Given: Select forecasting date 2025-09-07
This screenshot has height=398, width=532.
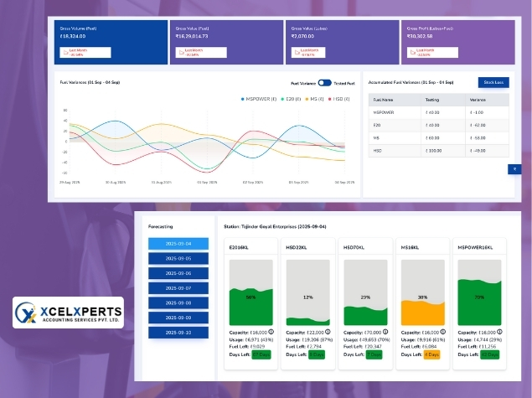Looking at the screenshot, I should pyautogui.click(x=178, y=288).
